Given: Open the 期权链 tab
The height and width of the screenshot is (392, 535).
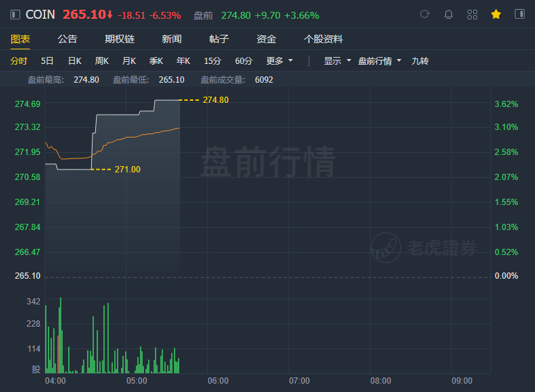Looking at the screenshot, I should pyautogui.click(x=120, y=39).
